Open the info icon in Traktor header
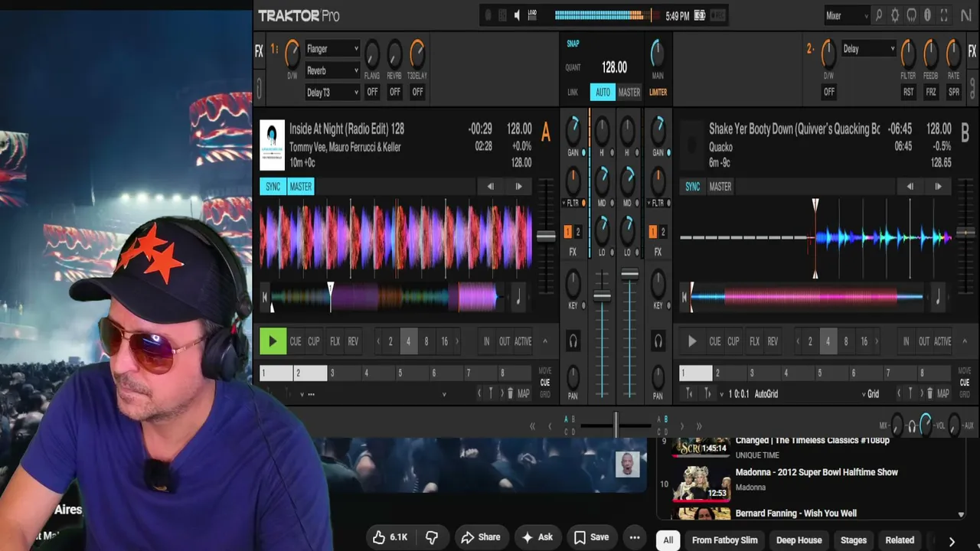980x551 pixels. coord(927,15)
